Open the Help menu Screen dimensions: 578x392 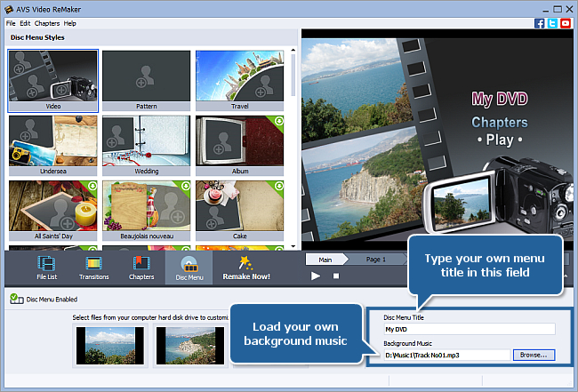point(69,23)
